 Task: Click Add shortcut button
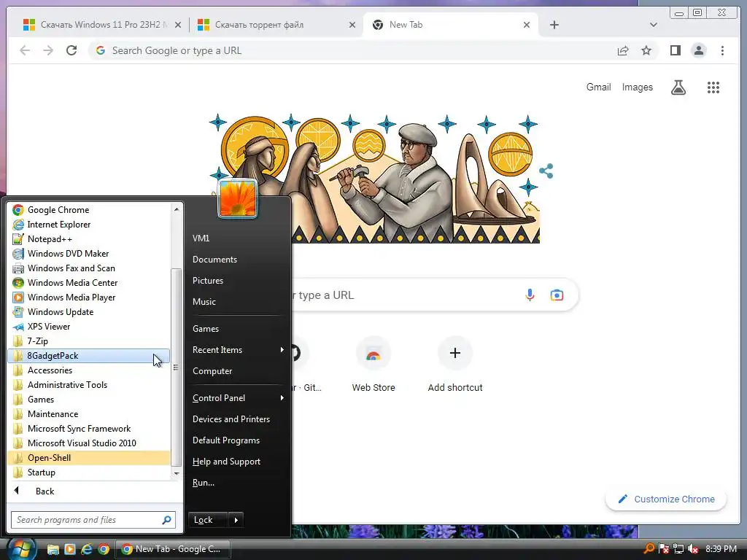pyautogui.click(x=455, y=365)
